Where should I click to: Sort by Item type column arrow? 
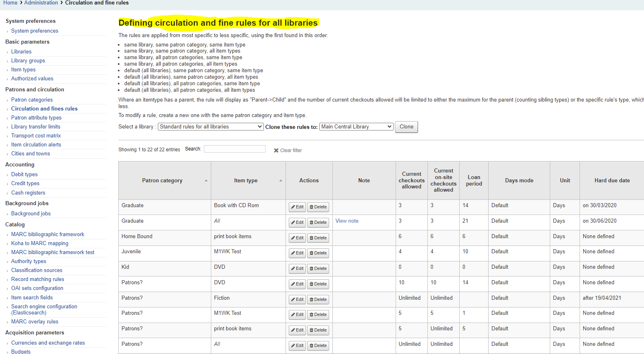[x=281, y=181]
